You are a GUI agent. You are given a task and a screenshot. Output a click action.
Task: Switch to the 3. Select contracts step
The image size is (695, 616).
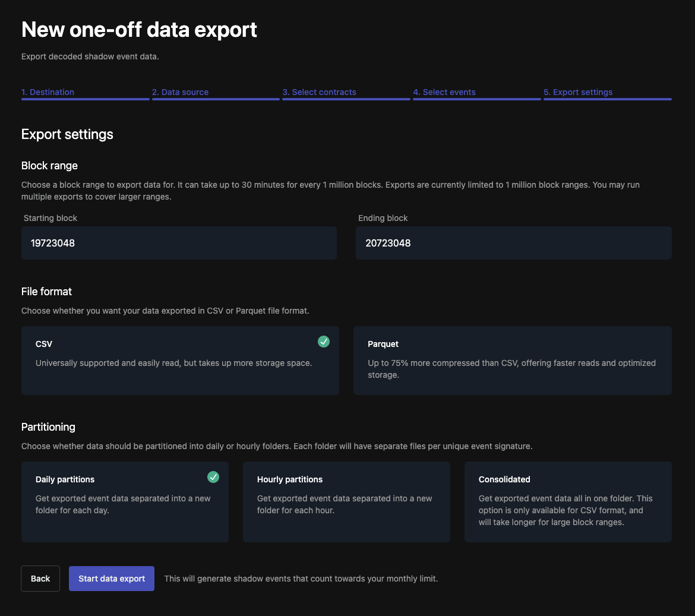point(320,92)
